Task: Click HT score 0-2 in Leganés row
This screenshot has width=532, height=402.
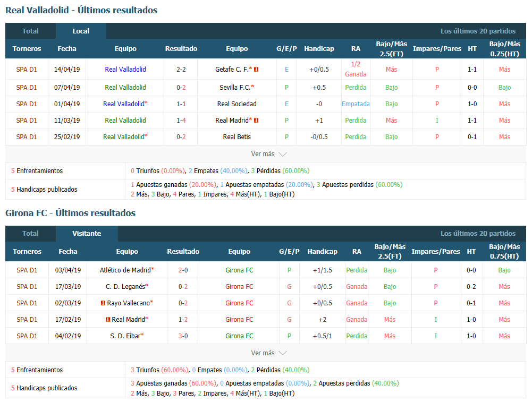Action: [471, 286]
